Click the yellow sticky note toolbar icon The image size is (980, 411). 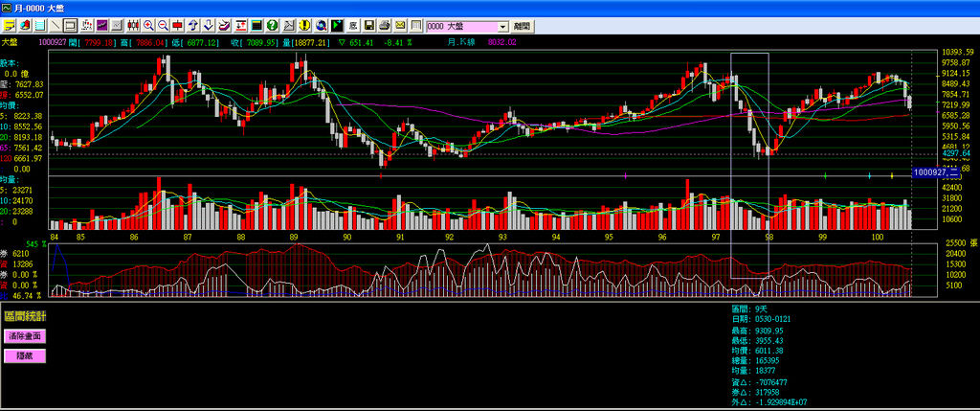pos(10,26)
